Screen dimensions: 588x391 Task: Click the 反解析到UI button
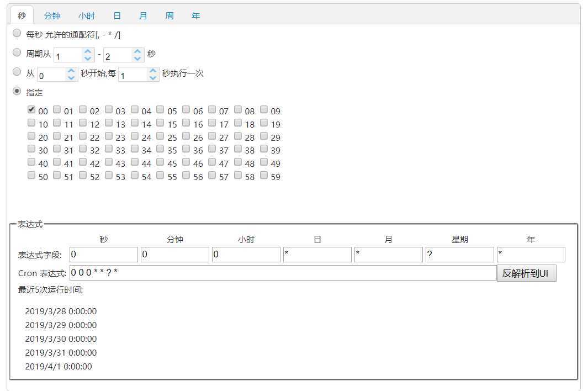point(527,273)
